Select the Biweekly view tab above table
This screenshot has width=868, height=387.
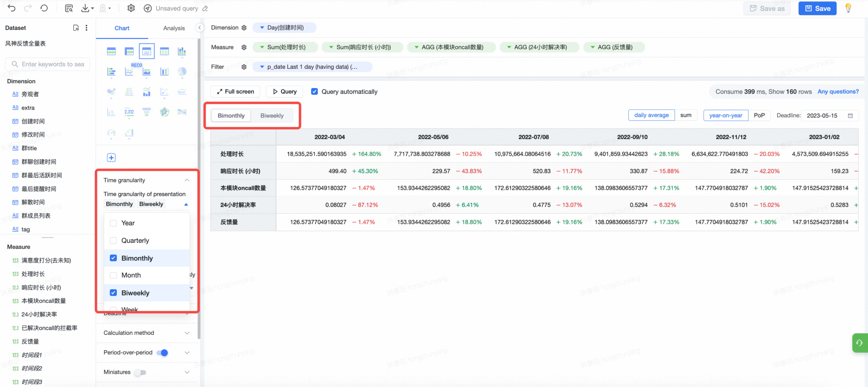(272, 115)
